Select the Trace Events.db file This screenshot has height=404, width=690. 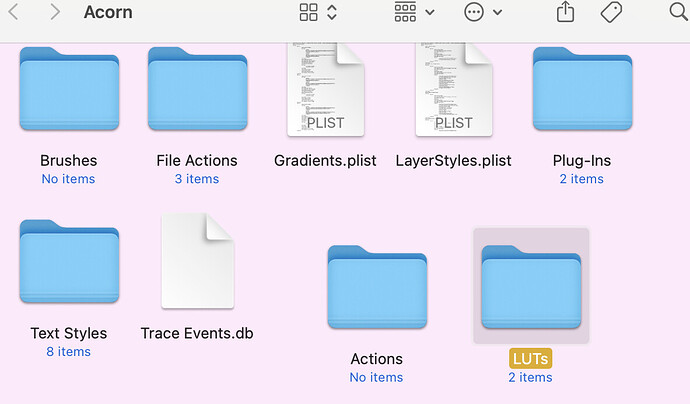click(x=197, y=262)
